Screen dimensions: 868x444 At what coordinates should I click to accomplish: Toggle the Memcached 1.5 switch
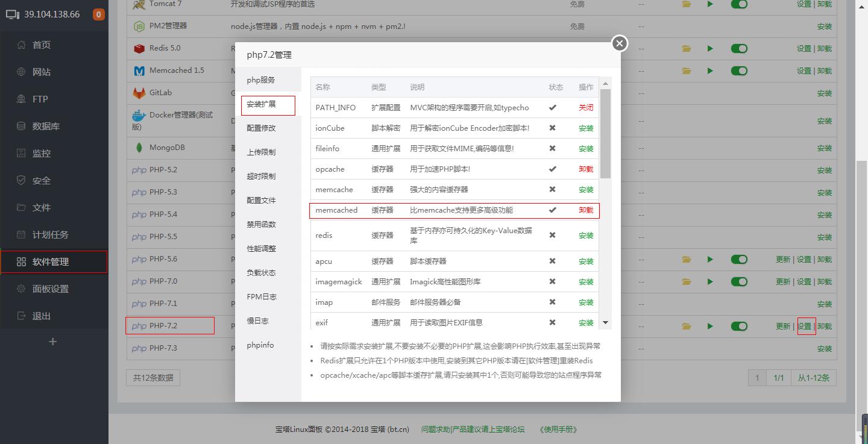[739, 71]
